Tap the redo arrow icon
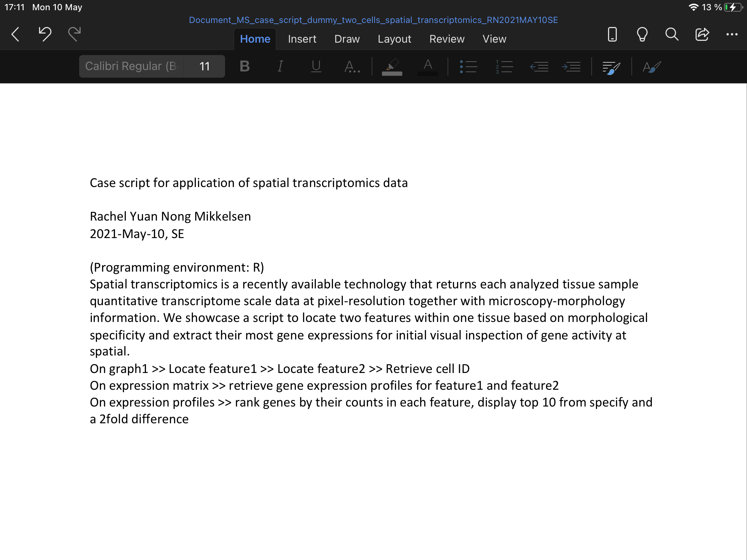The height and width of the screenshot is (560, 747). tap(74, 34)
